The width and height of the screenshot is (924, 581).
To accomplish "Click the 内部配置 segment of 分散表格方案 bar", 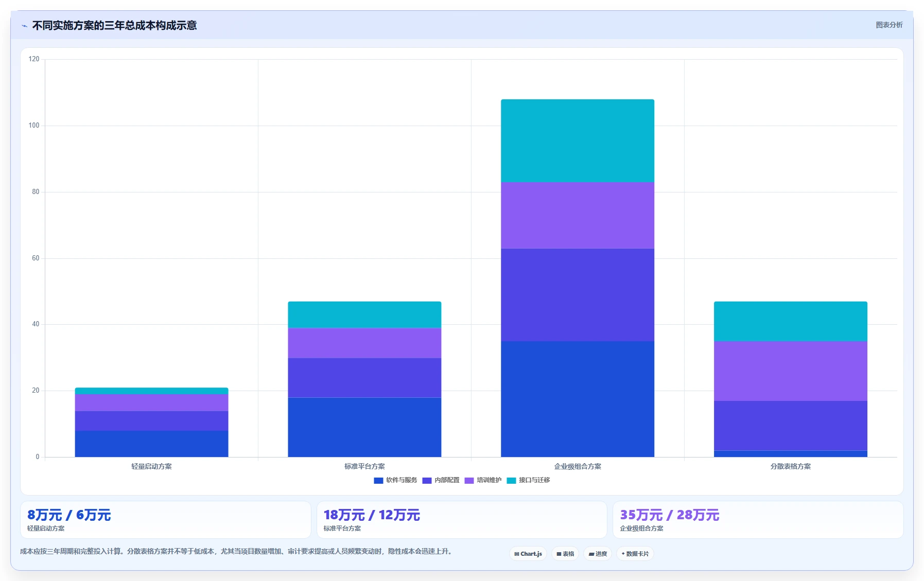I will 791,426.
